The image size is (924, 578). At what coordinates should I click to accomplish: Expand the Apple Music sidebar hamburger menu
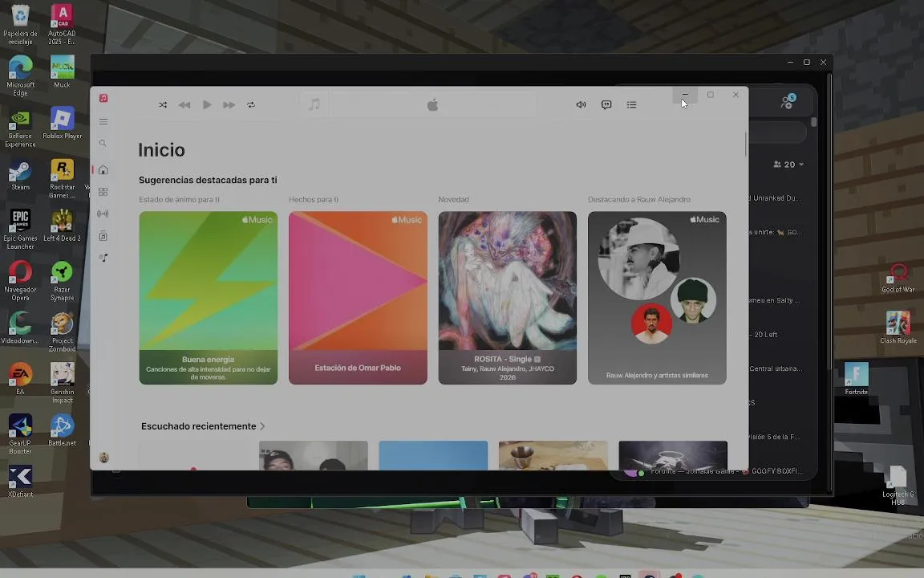coord(103,121)
